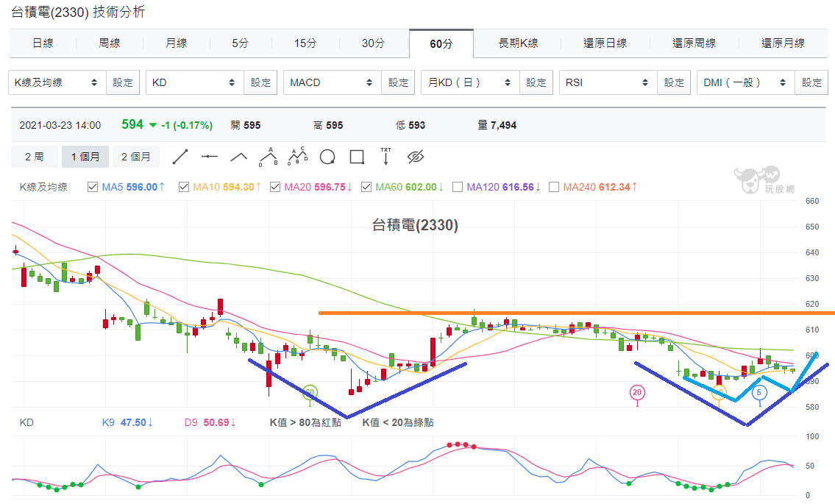835x504 pixels.
Task: Enable the MA120 moving average checkbox
Action: [x=457, y=187]
